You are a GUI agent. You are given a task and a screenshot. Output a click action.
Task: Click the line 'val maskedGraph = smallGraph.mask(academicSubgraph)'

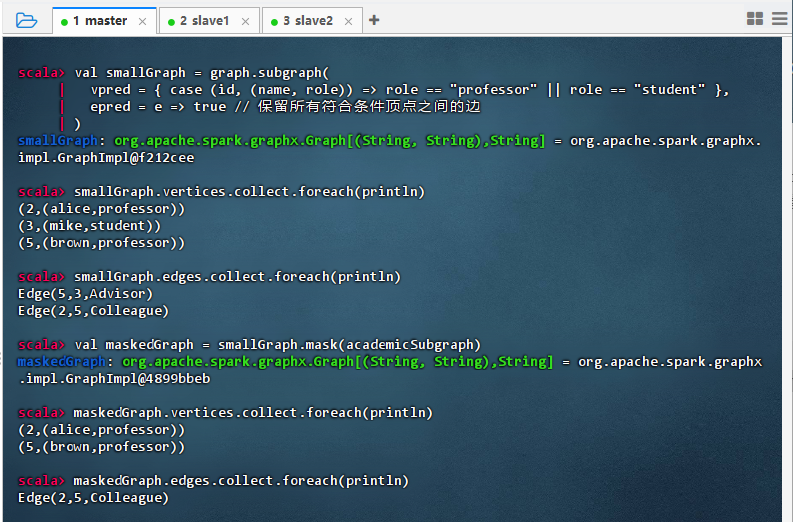277,345
